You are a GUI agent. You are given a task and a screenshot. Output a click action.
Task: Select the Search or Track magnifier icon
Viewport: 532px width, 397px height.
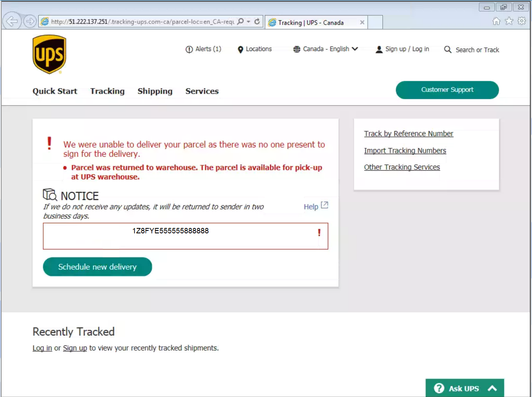pyautogui.click(x=447, y=49)
